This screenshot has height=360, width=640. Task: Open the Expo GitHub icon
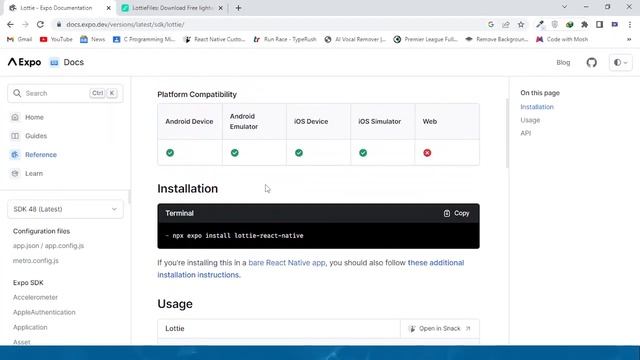591,62
